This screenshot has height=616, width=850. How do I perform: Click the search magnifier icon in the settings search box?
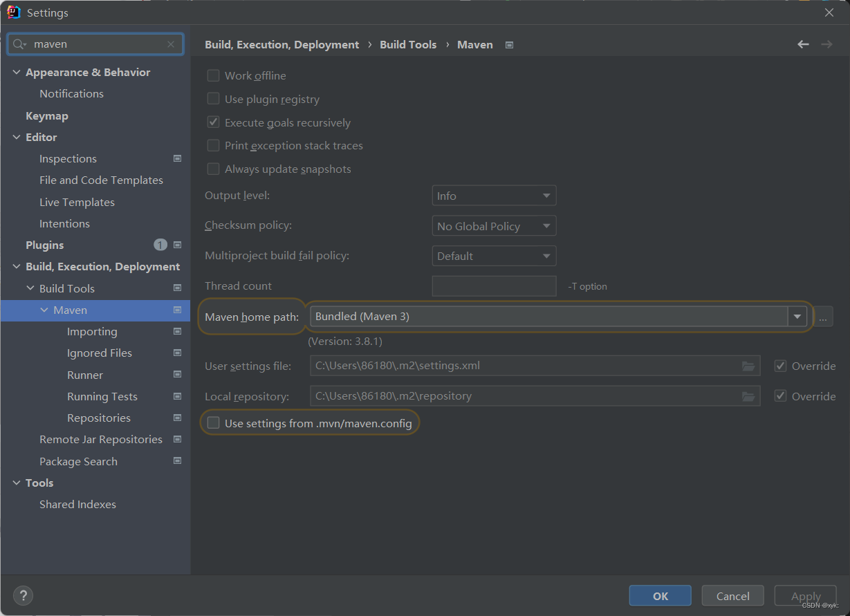click(19, 44)
